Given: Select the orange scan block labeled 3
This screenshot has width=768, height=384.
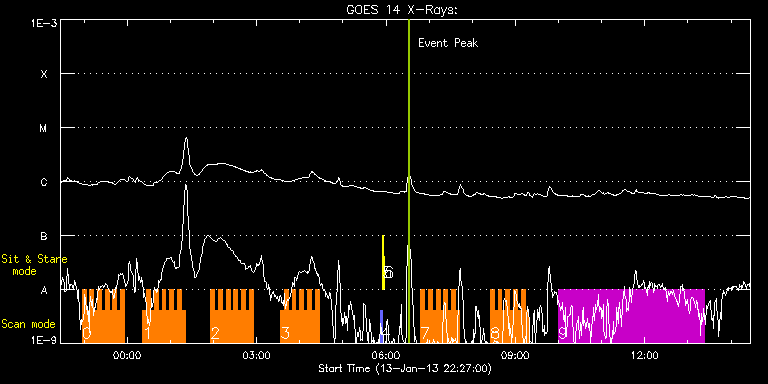Looking at the screenshot, I should coord(300,316).
